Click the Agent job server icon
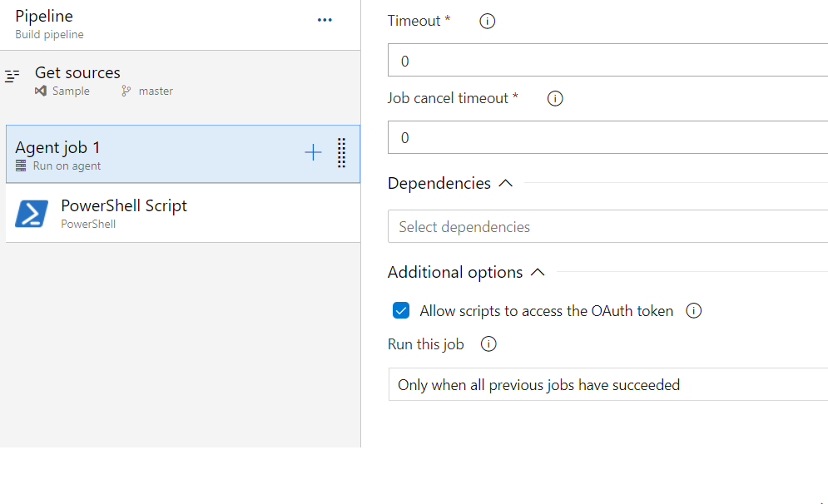828x504 pixels. tap(21, 166)
